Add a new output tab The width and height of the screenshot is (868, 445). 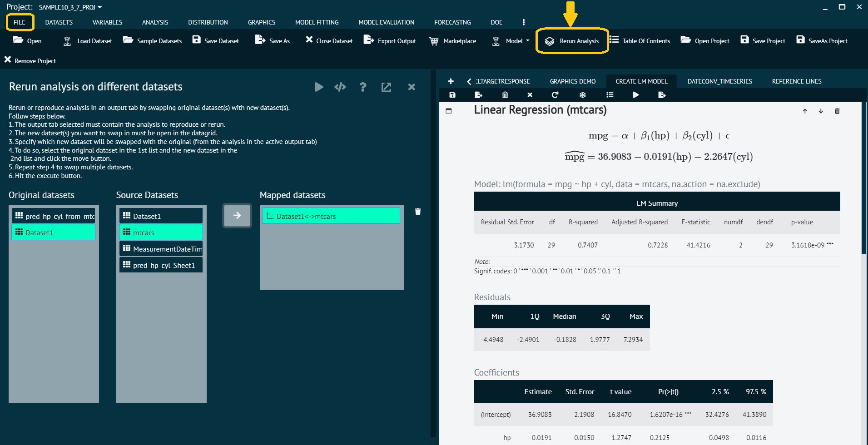click(x=451, y=81)
